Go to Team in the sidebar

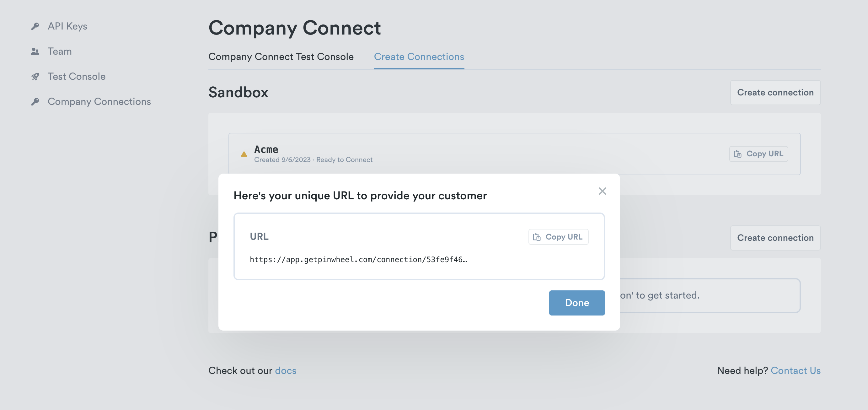point(60,51)
